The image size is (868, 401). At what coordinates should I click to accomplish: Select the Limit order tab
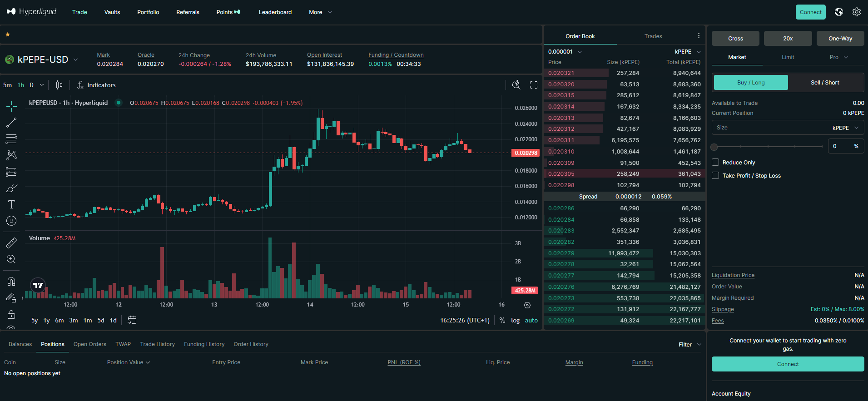pos(788,57)
